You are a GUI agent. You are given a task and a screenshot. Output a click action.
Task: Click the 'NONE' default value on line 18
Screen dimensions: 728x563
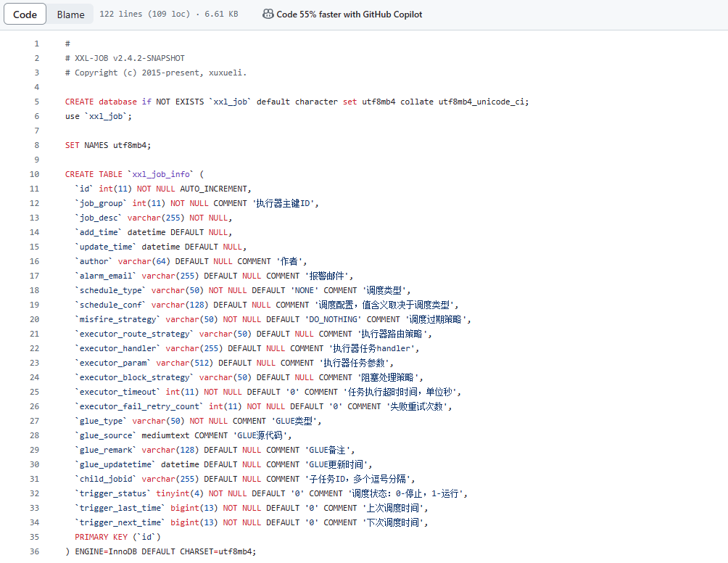coord(304,290)
